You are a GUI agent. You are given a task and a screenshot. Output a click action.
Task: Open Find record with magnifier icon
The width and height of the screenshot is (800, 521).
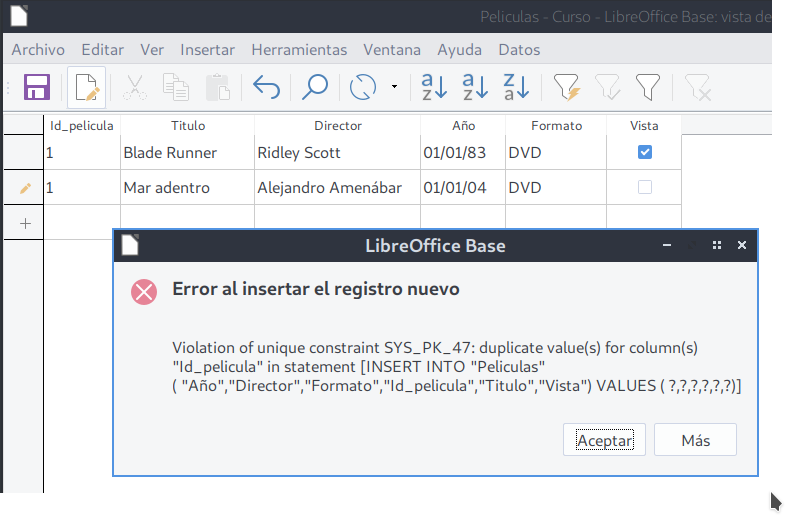pyautogui.click(x=315, y=87)
